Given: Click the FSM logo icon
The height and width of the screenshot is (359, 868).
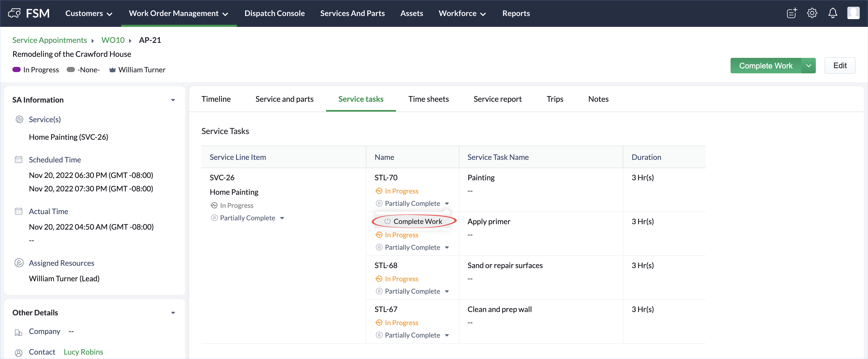Looking at the screenshot, I should click(x=14, y=13).
